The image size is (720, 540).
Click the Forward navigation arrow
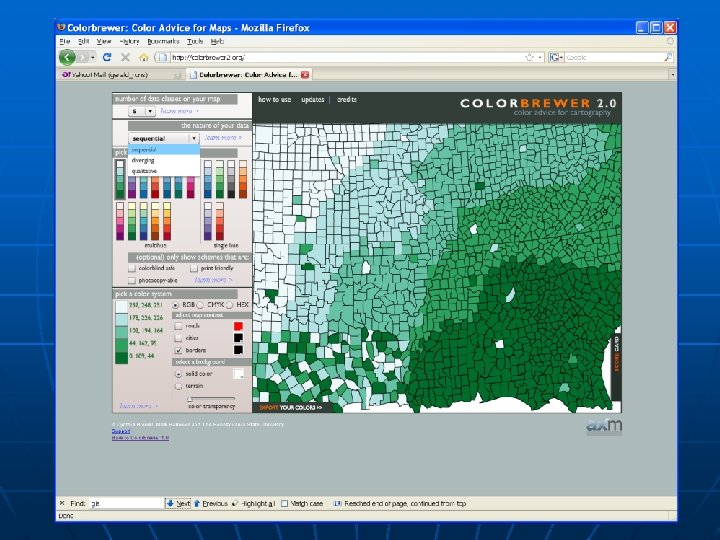point(83,57)
